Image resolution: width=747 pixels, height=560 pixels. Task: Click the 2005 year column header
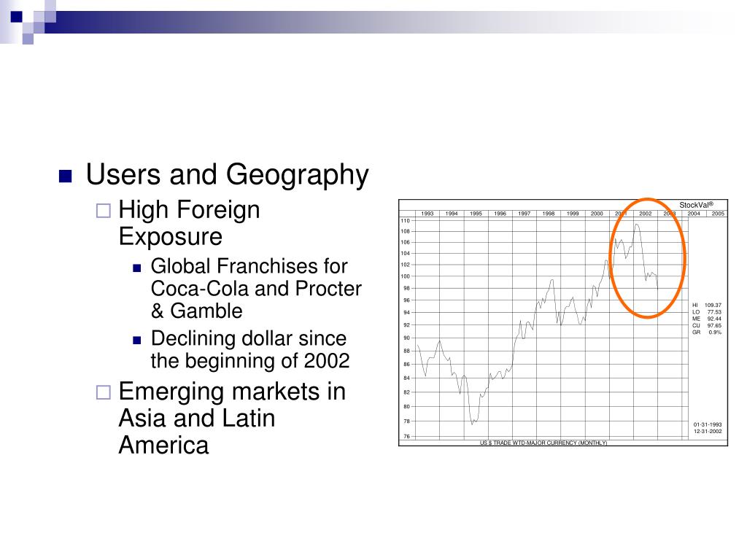tap(718, 214)
